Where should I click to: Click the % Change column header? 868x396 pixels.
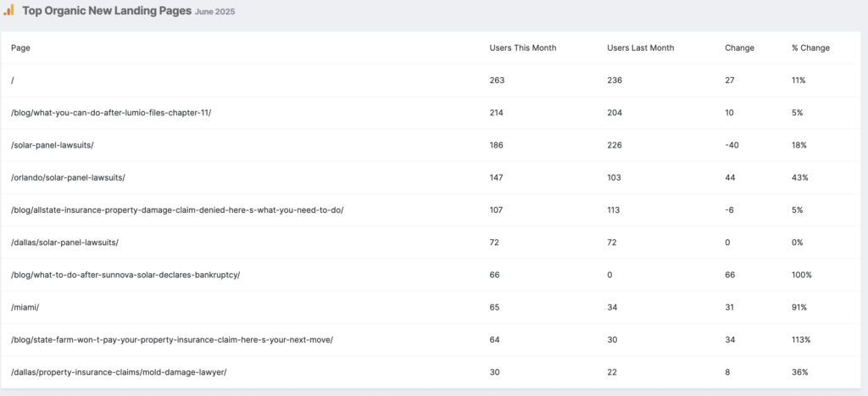[x=810, y=48]
